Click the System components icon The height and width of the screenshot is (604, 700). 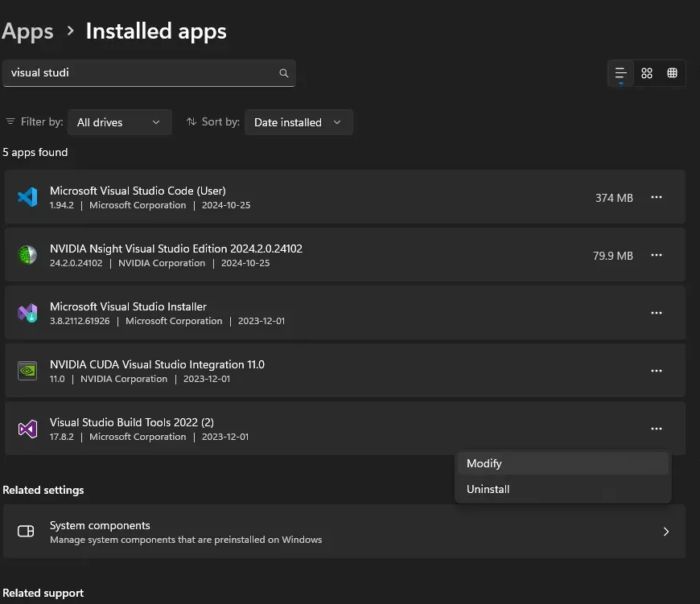click(26, 532)
